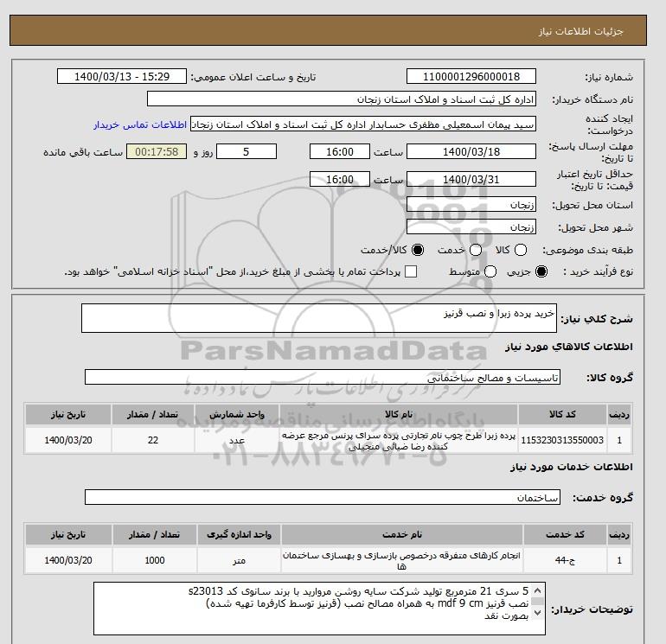The width and height of the screenshot is (666, 644).
Task: Open the اطلاعات تماس خریدار link
Action: tap(140, 124)
